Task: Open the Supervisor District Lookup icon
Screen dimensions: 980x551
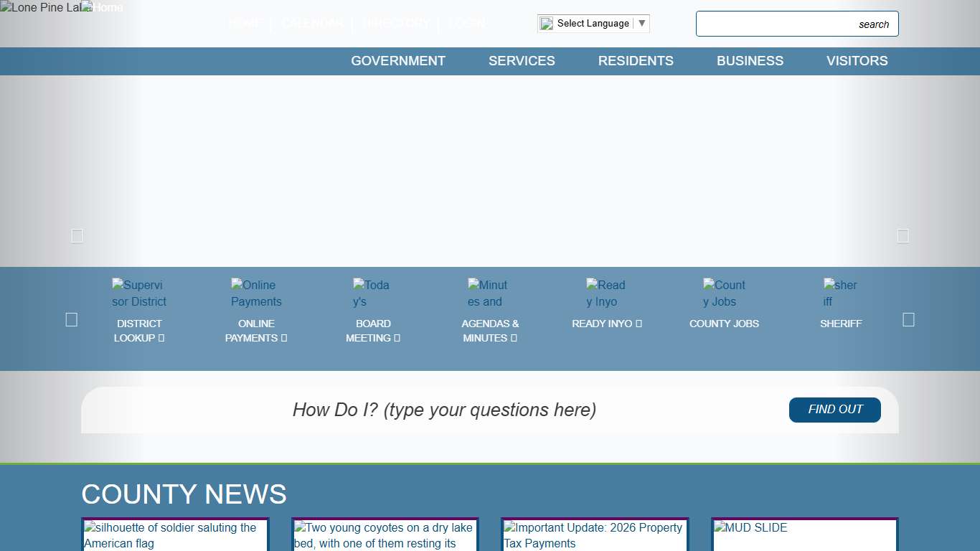Action: click(139, 293)
